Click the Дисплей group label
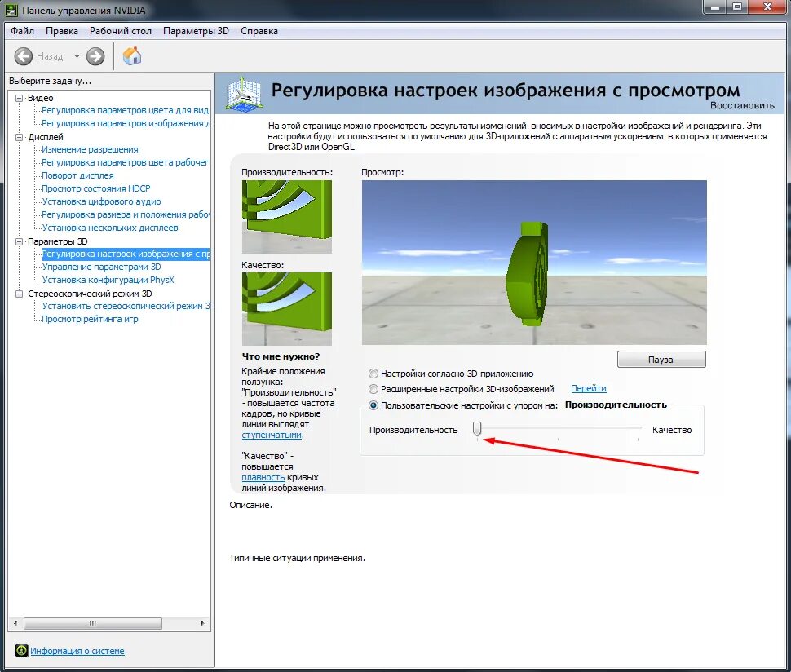Screen dimensions: 791x672 pyautogui.click(x=46, y=137)
